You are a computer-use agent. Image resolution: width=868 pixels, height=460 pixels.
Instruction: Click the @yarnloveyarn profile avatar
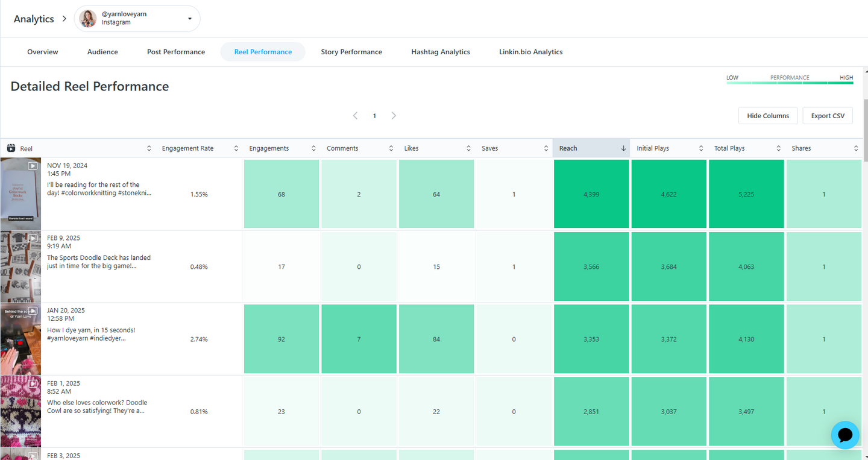pos(88,19)
